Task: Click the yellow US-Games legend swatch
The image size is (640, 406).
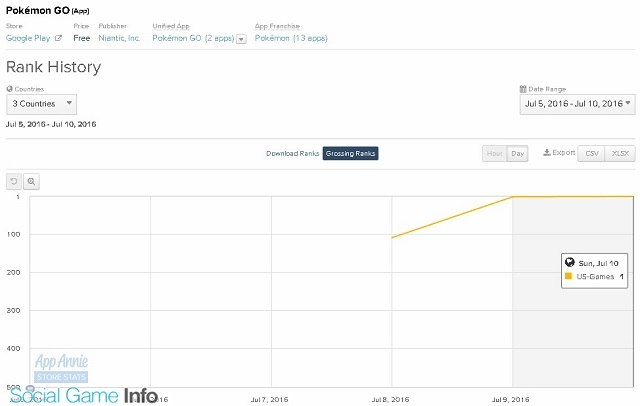Action: point(568,276)
